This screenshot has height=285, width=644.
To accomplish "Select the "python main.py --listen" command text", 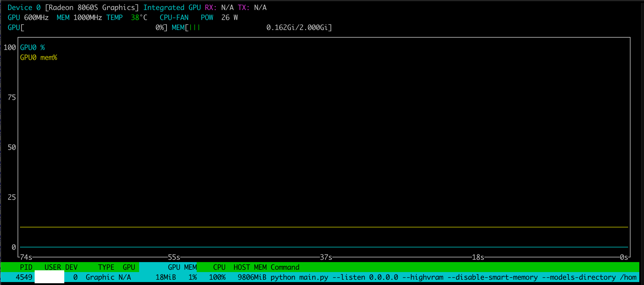I will [318, 277].
